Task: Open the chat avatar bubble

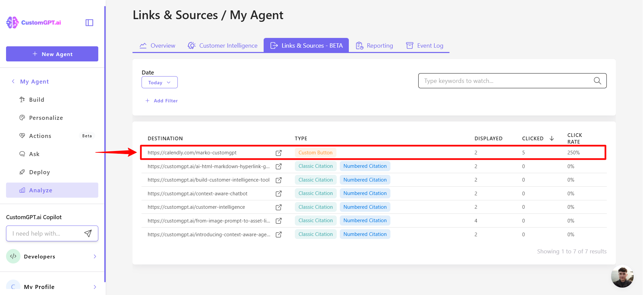Action: coord(622,277)
